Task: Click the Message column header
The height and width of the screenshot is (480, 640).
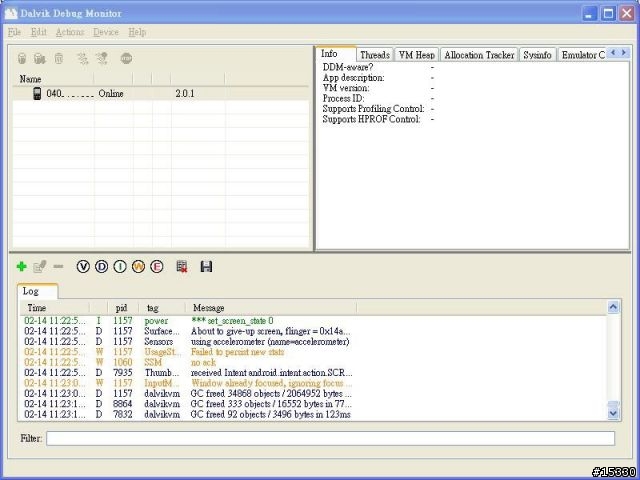Action: tap(271, 308)
